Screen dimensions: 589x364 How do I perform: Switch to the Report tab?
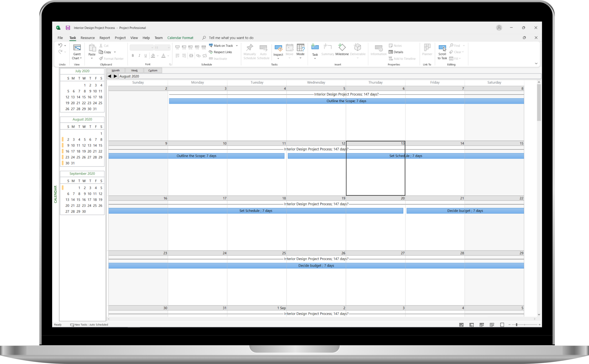[x=104, y=38]
